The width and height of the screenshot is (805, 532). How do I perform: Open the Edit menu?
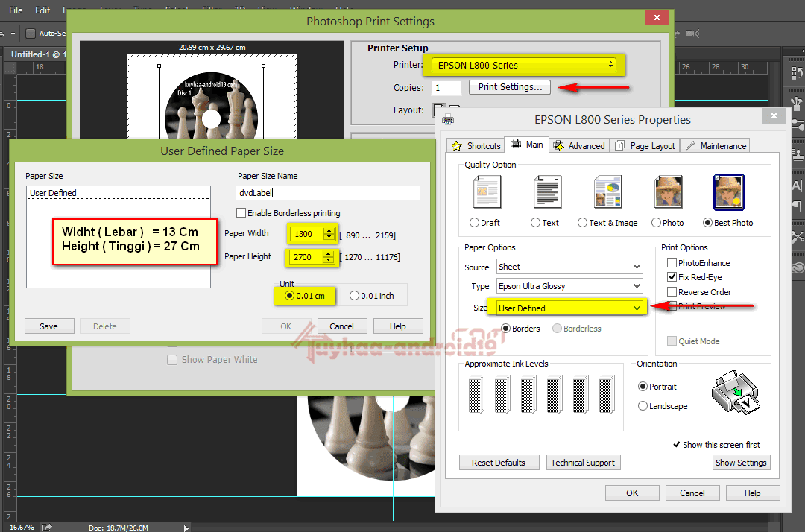(x=42, y=10)
